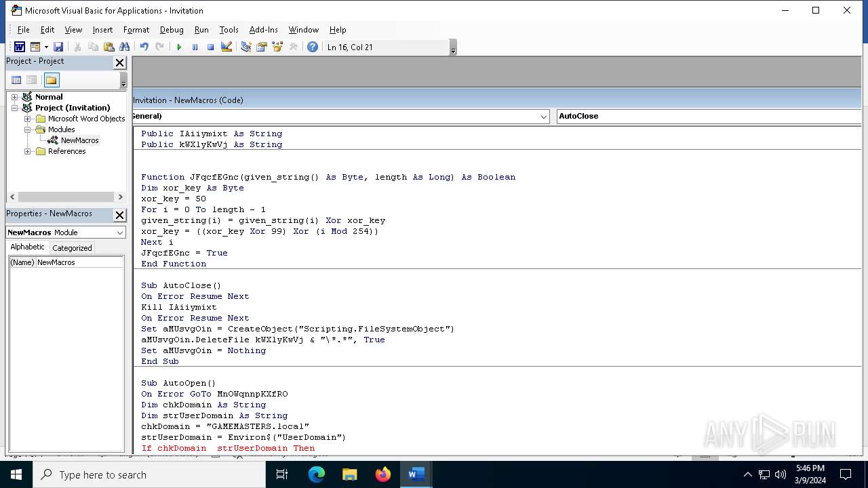Open the Add-Ins menu
This screenshot has width=868, height=488.
click(x=264, y=30)
